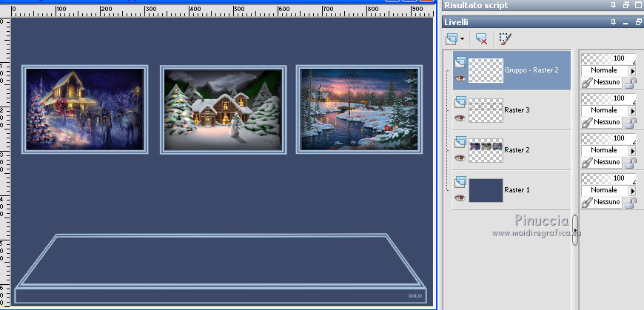
Task: Click the left house painting on canvas
Action: pos(84,109)
